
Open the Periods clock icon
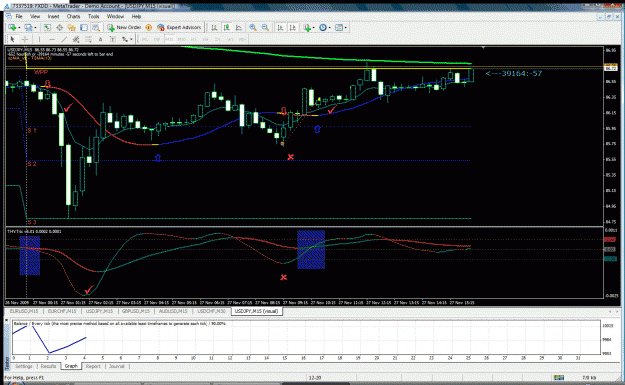[323, 27]
